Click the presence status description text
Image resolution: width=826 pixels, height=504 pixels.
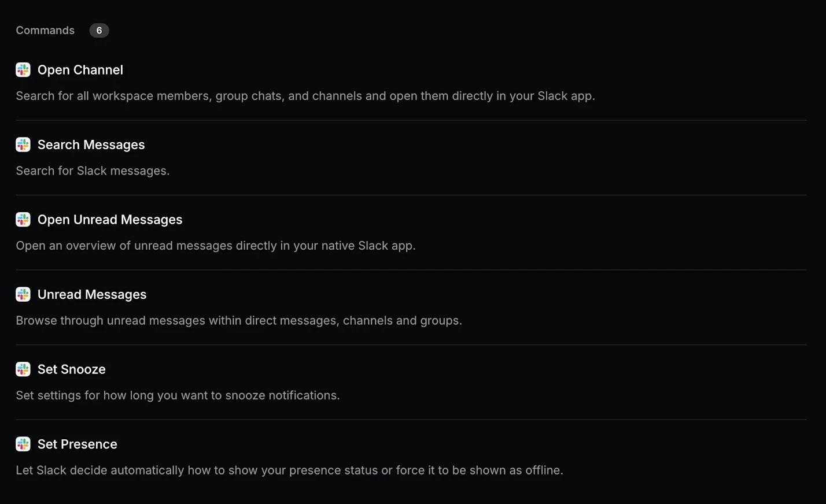[289, 470]
